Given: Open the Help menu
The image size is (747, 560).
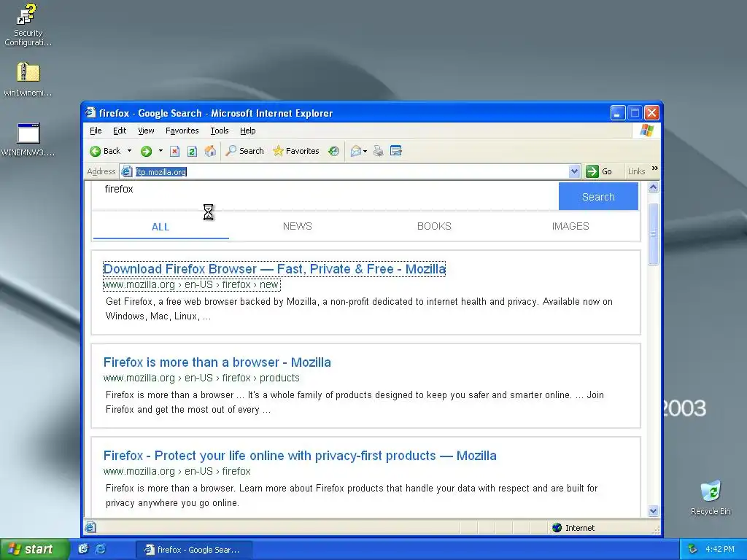Looking at the screenshot, I should coord(248,131).
